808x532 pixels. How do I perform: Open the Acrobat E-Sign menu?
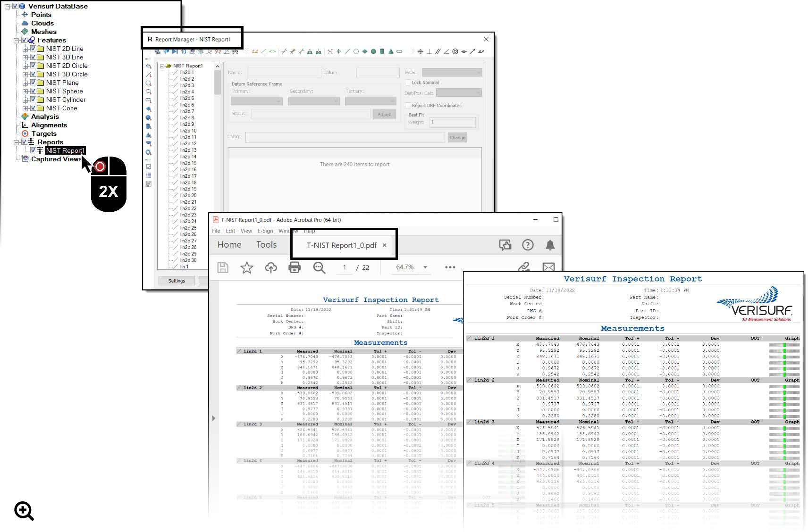point(265,231)
